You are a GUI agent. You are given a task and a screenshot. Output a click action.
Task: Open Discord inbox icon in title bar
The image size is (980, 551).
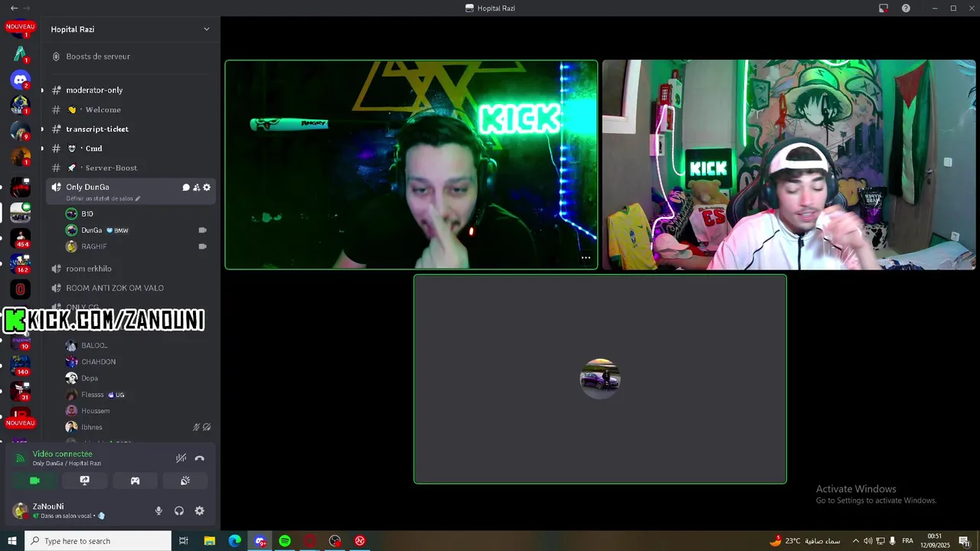tap(884, 8)
